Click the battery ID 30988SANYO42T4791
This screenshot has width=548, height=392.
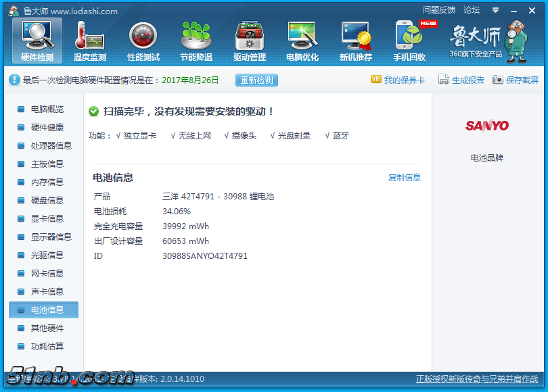[205, 256]
